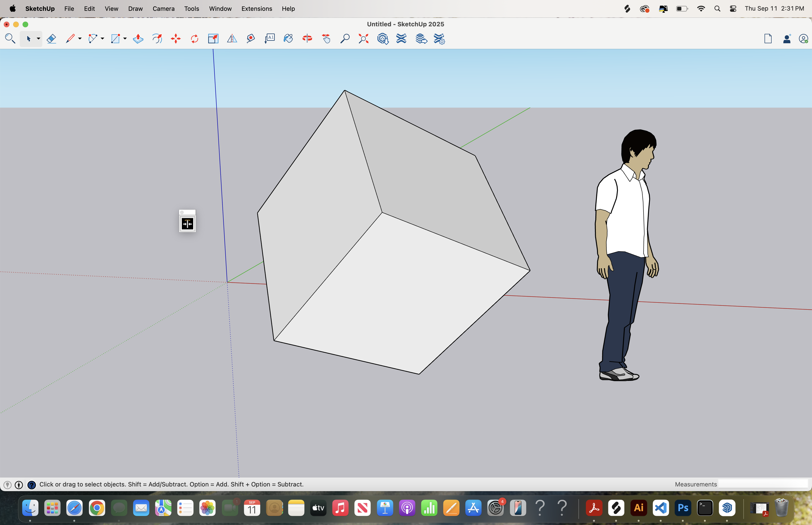Select the Eraser tool

tap(51, 39)
